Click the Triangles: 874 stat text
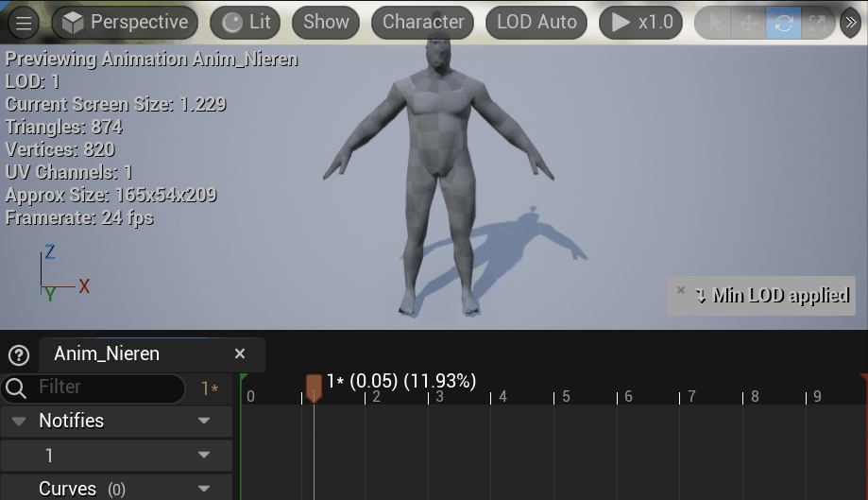This screenshot has width=868, height=500. click(64, 128)
